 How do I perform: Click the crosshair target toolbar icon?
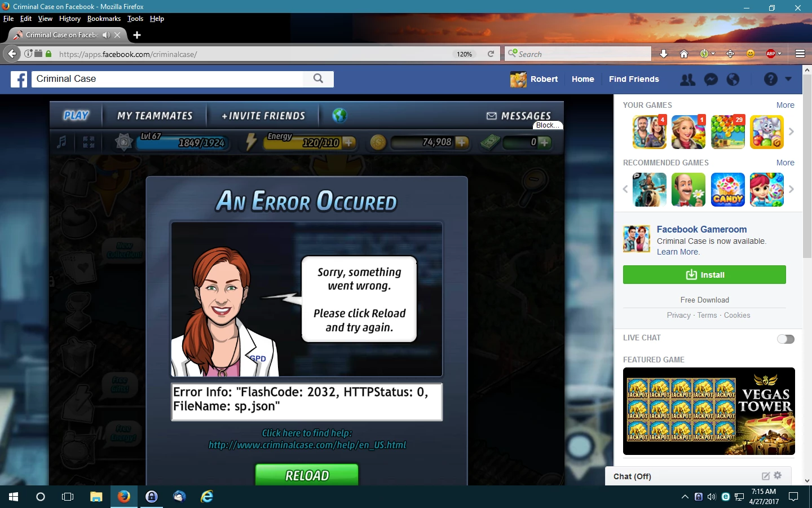(730, 54)
